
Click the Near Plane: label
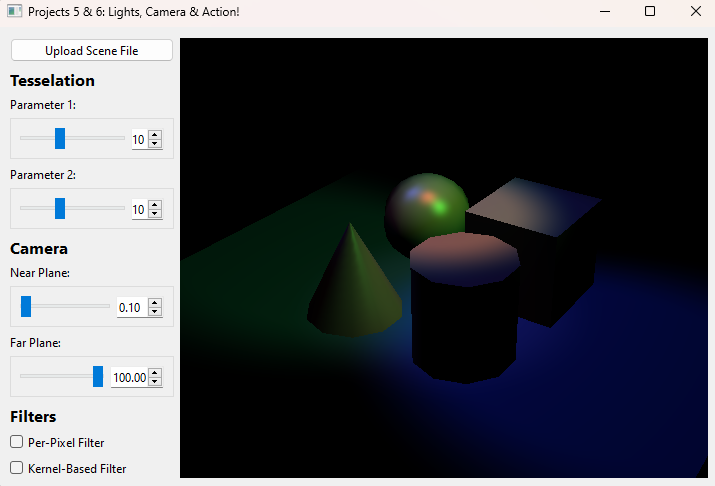(x=40, y=273)
